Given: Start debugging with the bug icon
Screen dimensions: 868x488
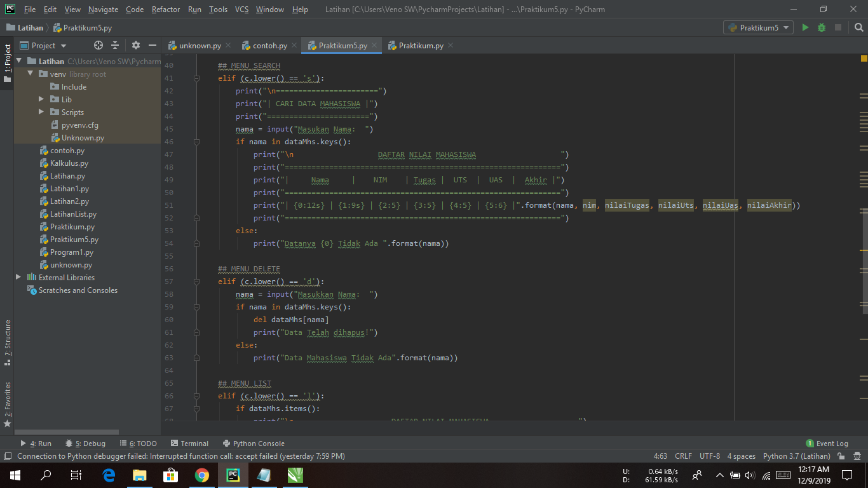Looking at the screenshot, I should click(x=822, y=27).
